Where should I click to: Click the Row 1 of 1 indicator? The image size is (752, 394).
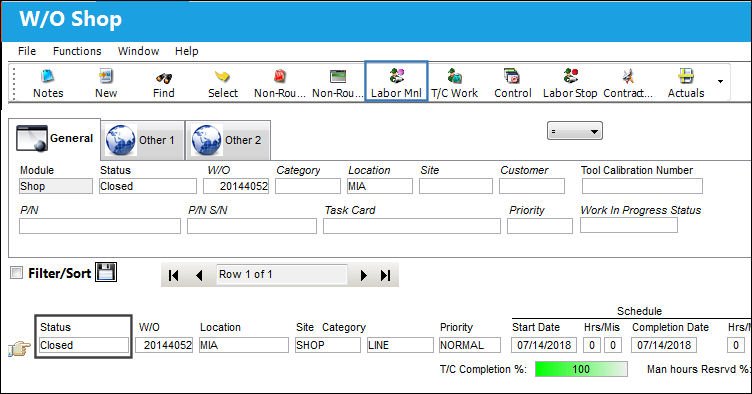[x=282, y=275]
